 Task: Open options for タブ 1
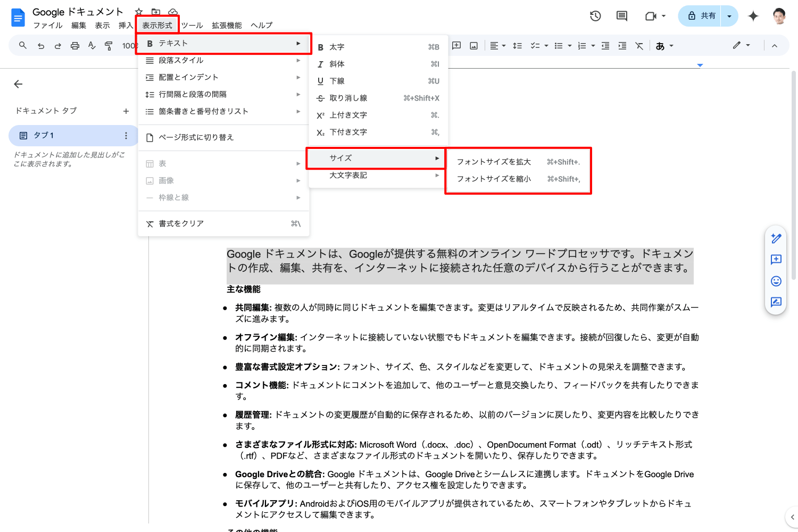126,136
